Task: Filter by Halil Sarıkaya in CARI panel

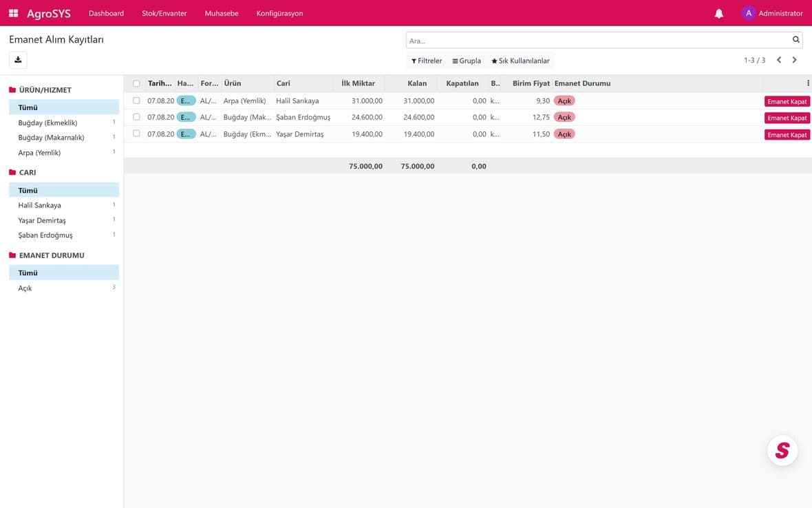Action: coord(64,206)
